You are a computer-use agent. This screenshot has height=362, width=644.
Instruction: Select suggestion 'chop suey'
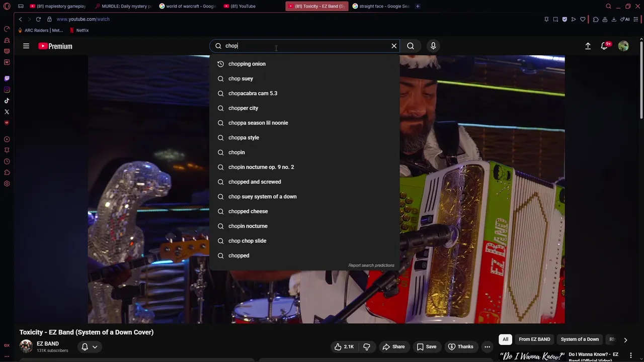pos(304,78)
